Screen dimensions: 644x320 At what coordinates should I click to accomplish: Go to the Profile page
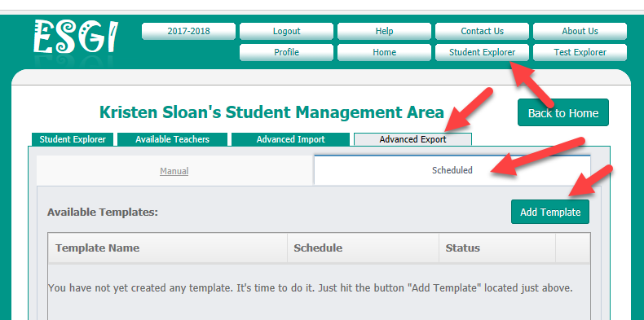click(x=286, y=52)
